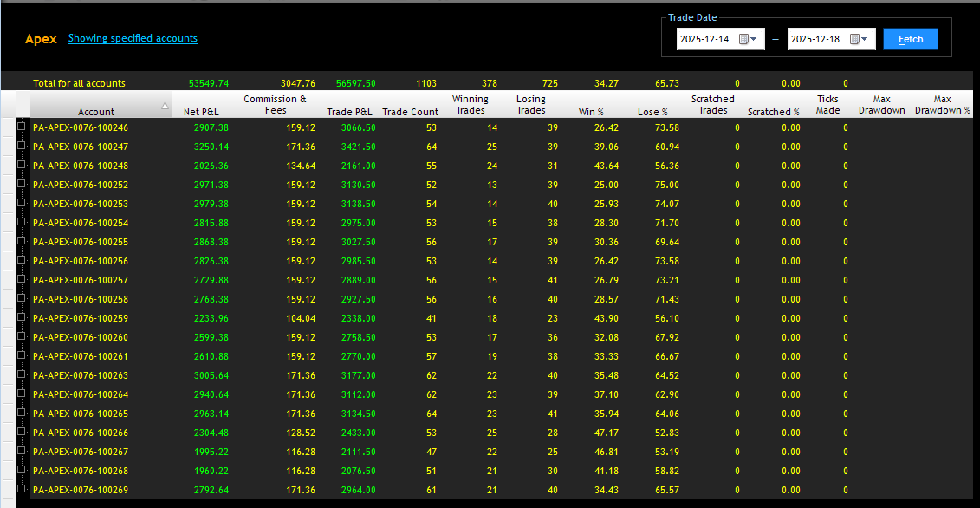Expand row PA-APEX-0076-100257

[x=22, y=279]
